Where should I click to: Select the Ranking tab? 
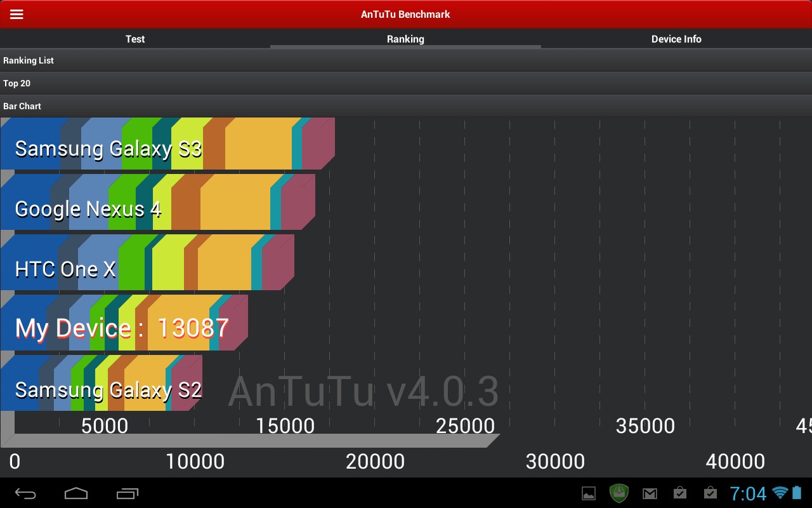(x=405, y=39)
